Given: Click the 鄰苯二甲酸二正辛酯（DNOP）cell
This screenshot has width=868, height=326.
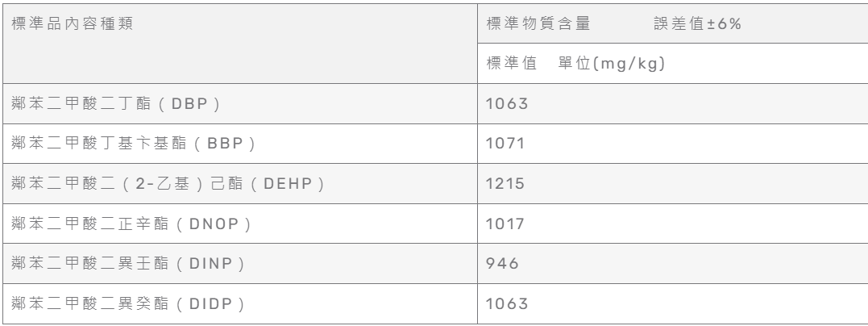Looking at the screenshot, I should (x=240, y=224).
